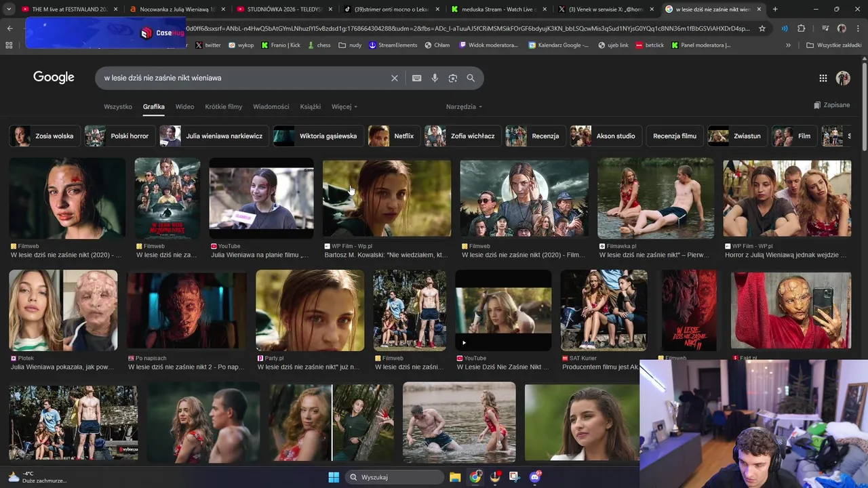The height and width of the screenshot is (488, 868).
Task: Open the on-screen keyboard input tool
Action: (417, 78)
